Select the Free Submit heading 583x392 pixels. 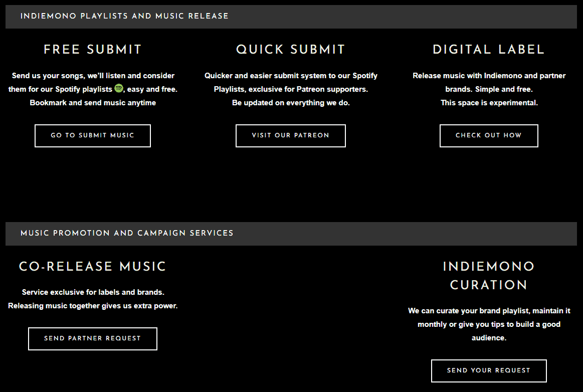[93, 50]
